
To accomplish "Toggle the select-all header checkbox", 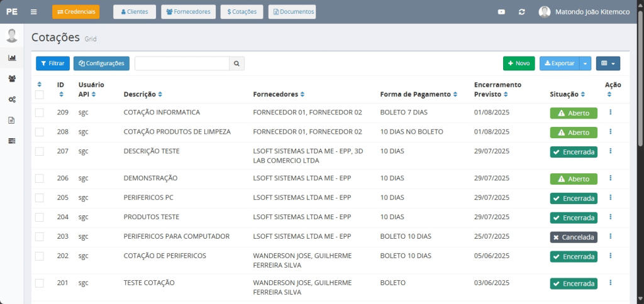I will coord(40,95).
